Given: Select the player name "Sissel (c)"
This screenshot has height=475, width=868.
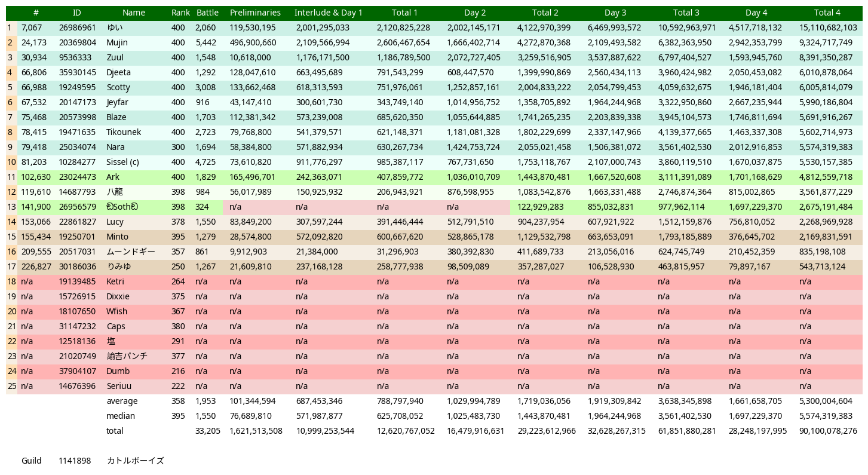Looking at the screenshot, I should pos(122,162).
